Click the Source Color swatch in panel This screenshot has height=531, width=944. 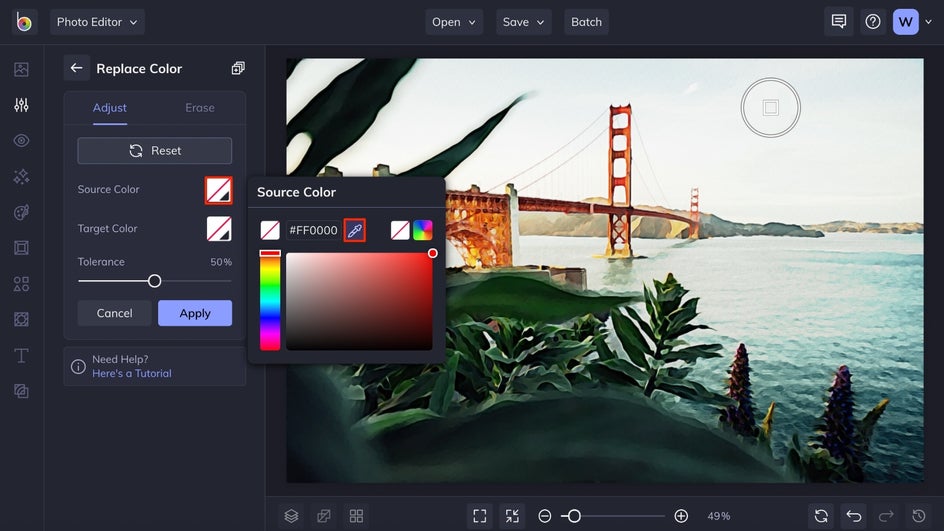click(219, 190)
